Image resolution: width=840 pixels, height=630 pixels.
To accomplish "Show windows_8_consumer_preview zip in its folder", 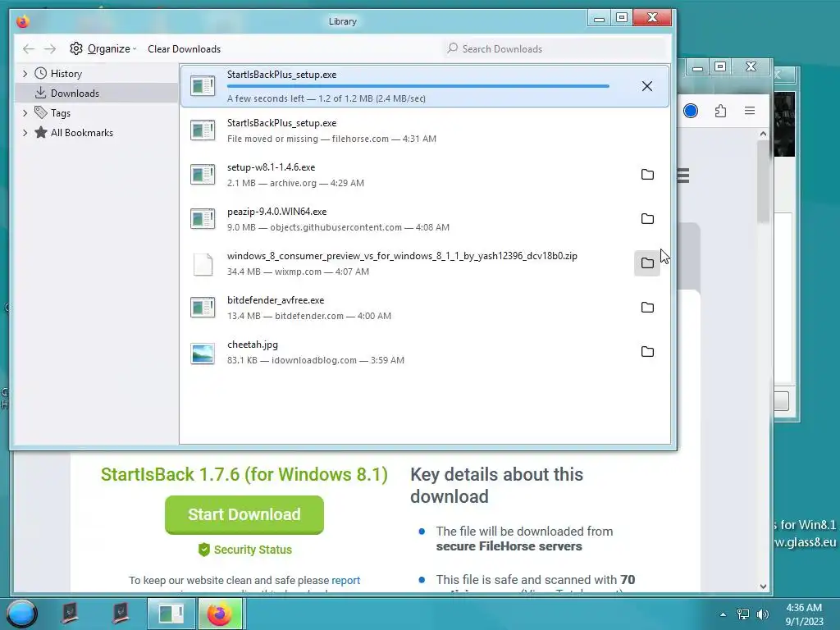I will click(x=647, y=263).
